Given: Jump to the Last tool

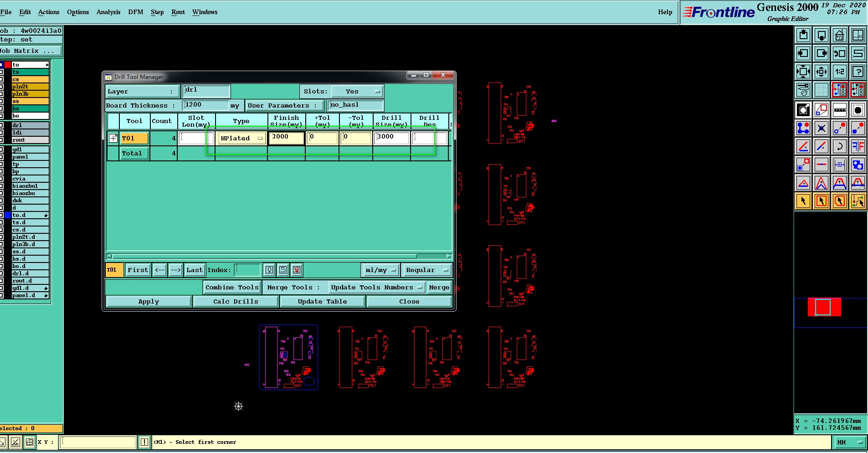Looking at the screenshot, I should [x=195, y=270].
